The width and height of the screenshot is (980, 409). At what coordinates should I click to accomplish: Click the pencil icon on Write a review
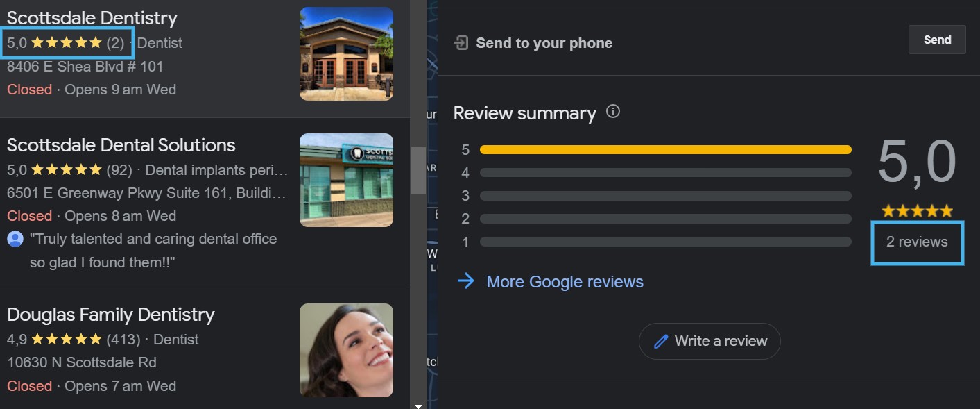click(x=662, y=341)
